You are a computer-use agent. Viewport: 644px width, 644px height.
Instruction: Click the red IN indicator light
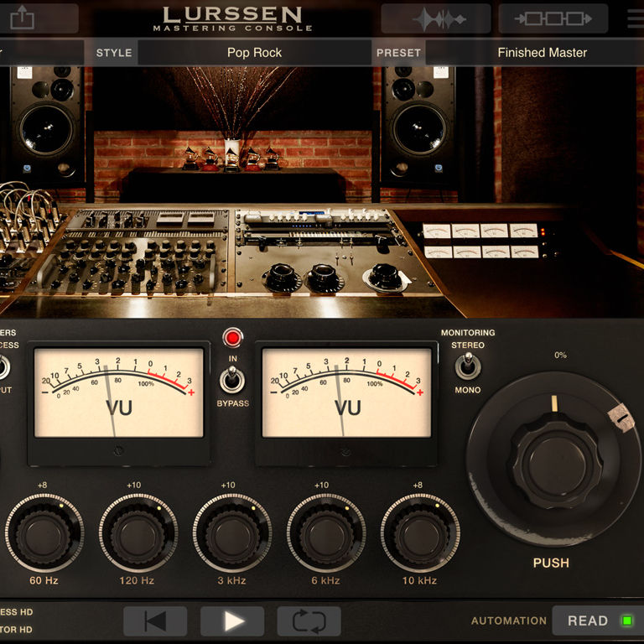click(x=232, y=338)
